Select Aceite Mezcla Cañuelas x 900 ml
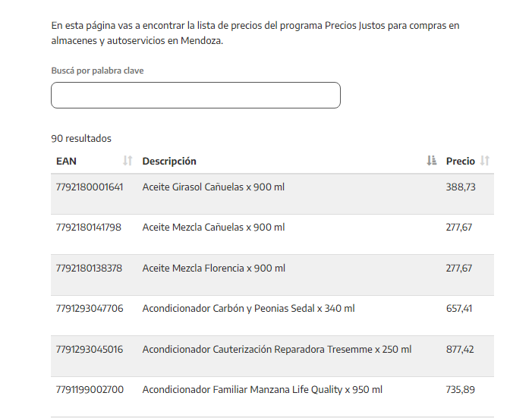 click(x=213, y=227)
